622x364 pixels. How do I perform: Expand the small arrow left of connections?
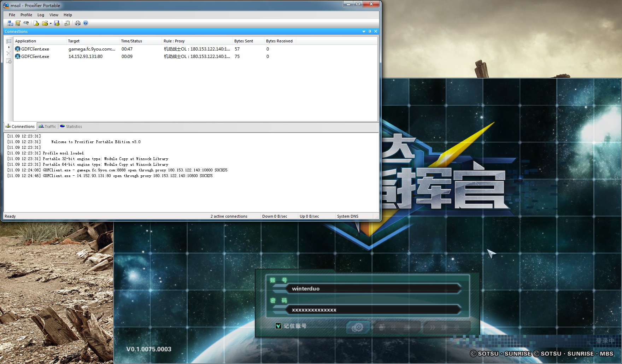coord(9,47)
